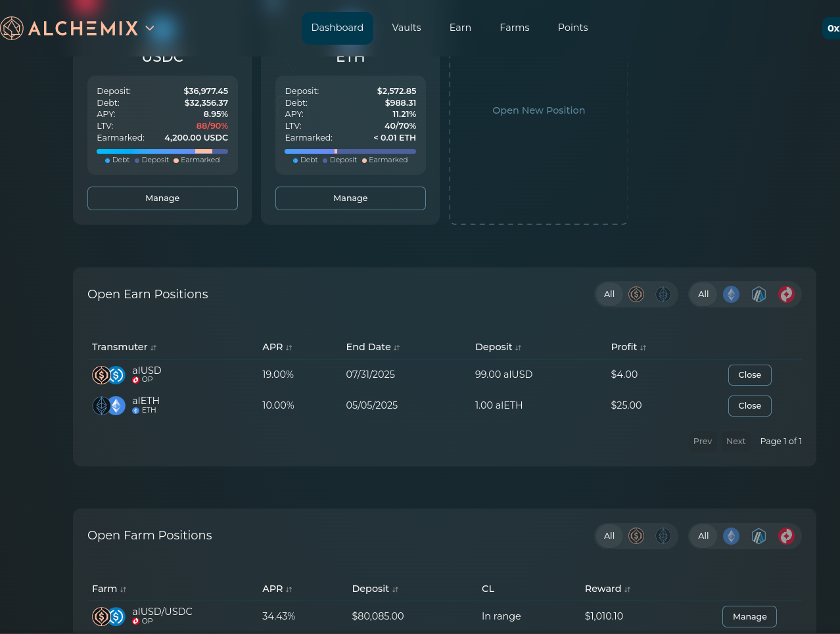Click the 0x wallet address button
The height and width of the screenshot is (634, 840).
coord(832,28)
